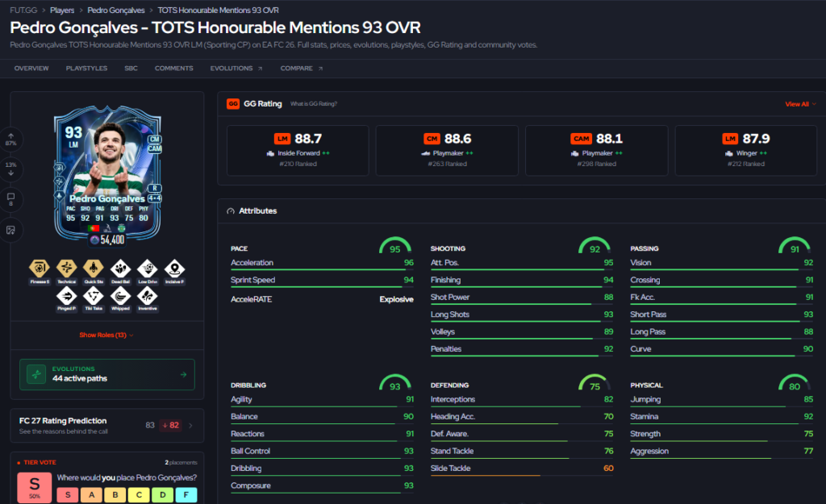Screen dimensions: 826x504
Task: Click the What is GG Rating? link
Action: click(314, 104)
